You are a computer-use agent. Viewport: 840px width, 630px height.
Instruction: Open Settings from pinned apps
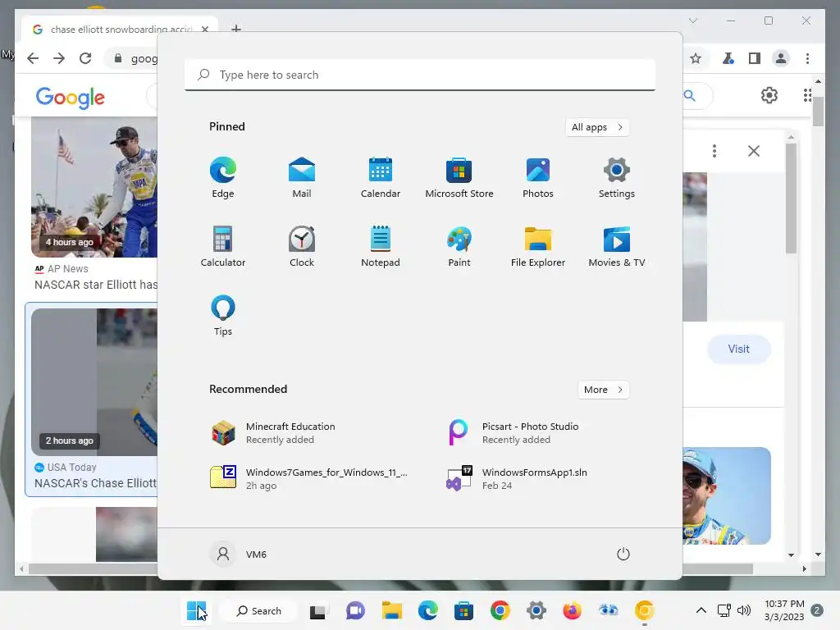pos(617,178)
